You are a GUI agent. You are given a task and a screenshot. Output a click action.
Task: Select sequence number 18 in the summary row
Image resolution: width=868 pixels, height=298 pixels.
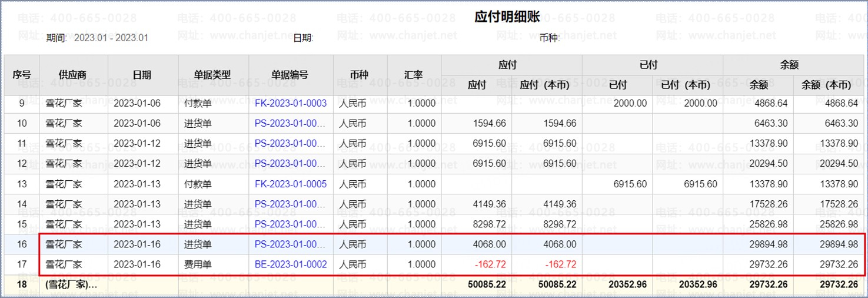pyautogui.click(x=22, y=285)
